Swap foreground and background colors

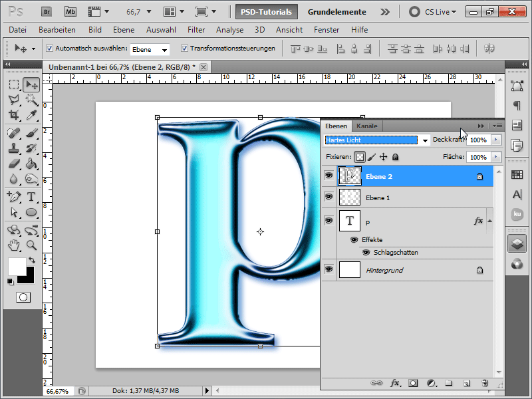[32, 260]
